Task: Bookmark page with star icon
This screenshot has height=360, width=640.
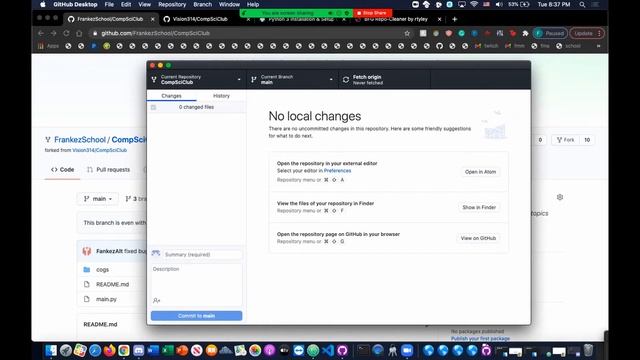Action: [x=407, y=33]
